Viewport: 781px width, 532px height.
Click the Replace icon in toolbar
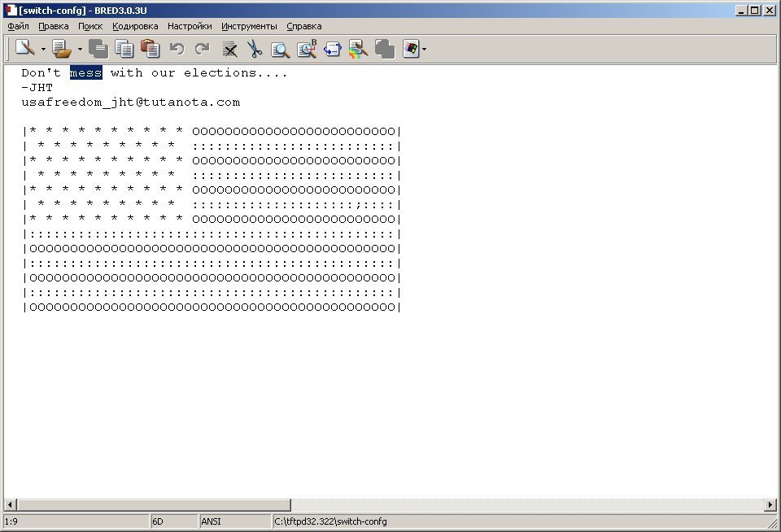[x=307, y=49]
